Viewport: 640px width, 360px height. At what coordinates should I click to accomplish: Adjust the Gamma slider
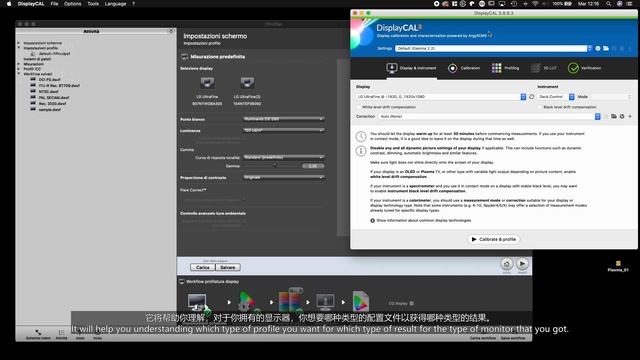pyautogui.click(x=275, y=166)
